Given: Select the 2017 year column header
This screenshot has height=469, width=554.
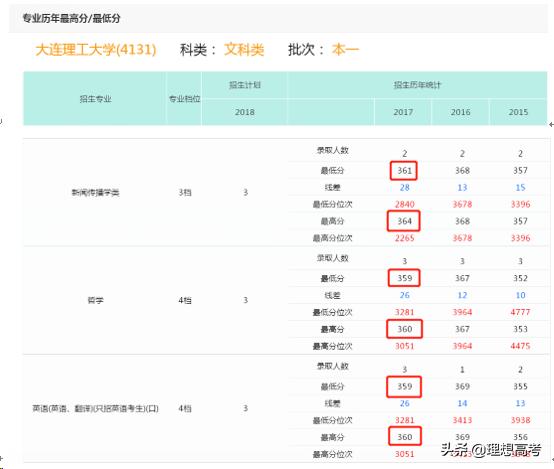Looking at the screenshot, I should [403, 112].
